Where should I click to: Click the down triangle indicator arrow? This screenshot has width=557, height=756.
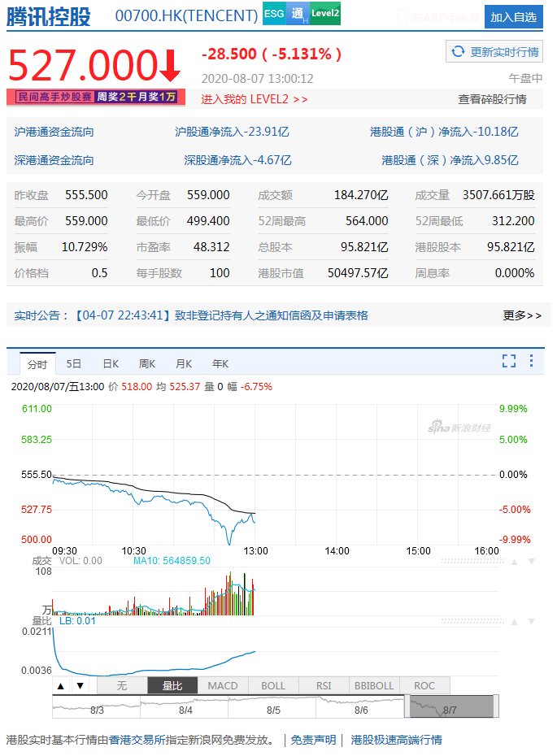coord(79,686)
